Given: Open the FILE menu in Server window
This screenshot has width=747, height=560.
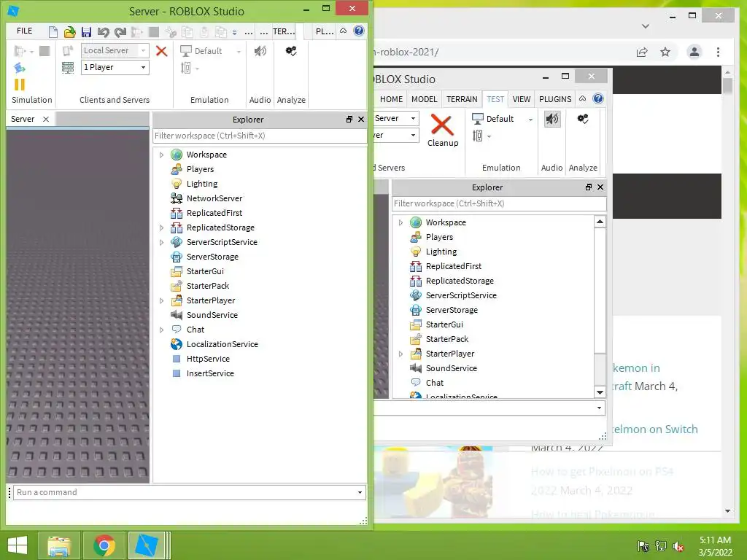Looking at the screenshot, I should click(24, 31).
